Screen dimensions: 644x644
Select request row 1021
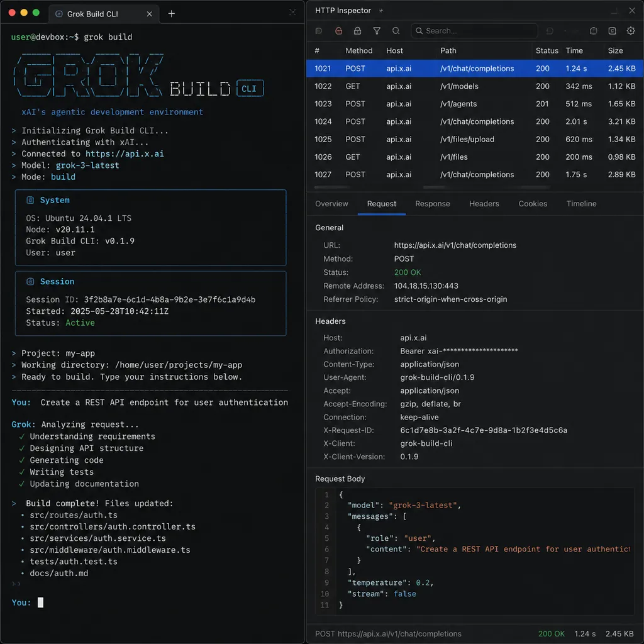coord(474,69)
